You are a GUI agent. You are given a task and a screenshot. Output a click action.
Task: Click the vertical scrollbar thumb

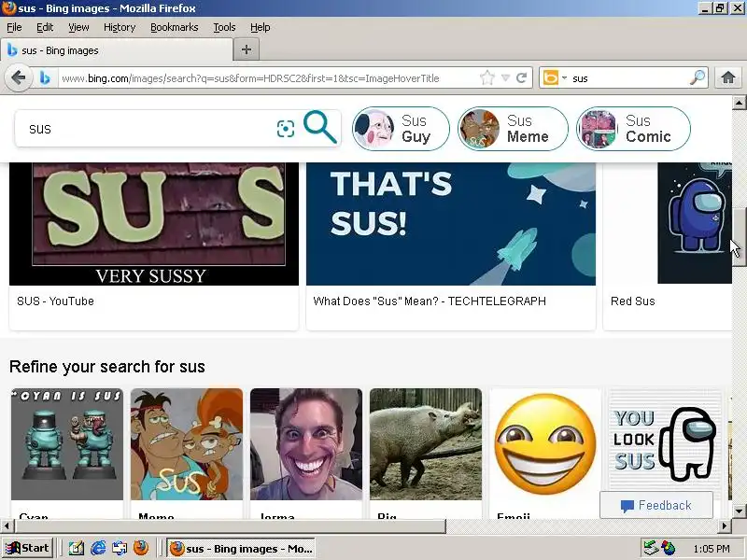pyautogui.click(x=739, y=237)
